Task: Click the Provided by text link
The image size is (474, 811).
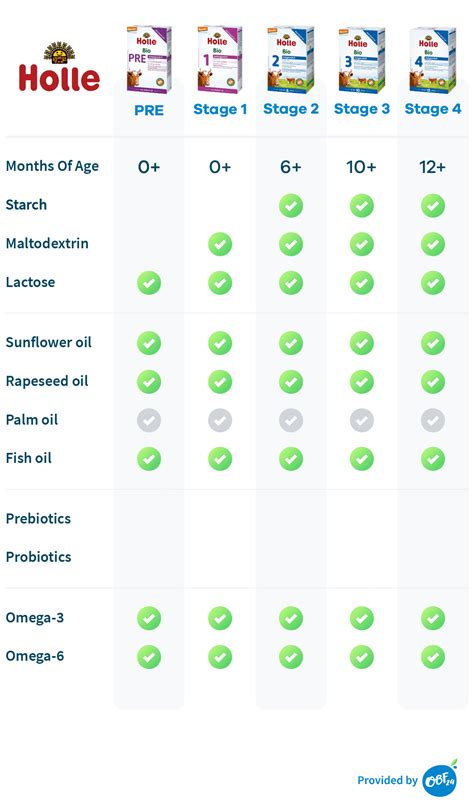Action: [x=387, y=780]
